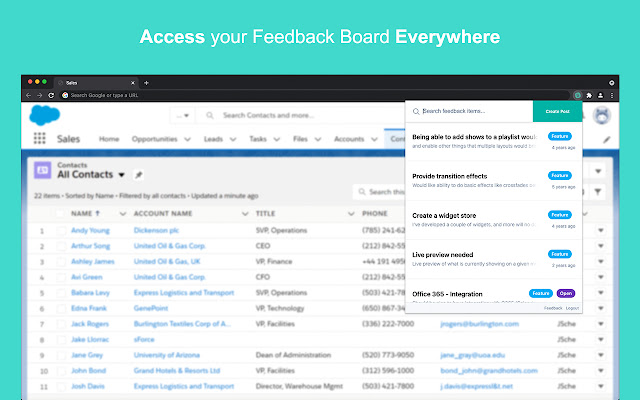The image size is (640, 400).
Task: Open the GenePoint account link
Action: coord(151,309)
